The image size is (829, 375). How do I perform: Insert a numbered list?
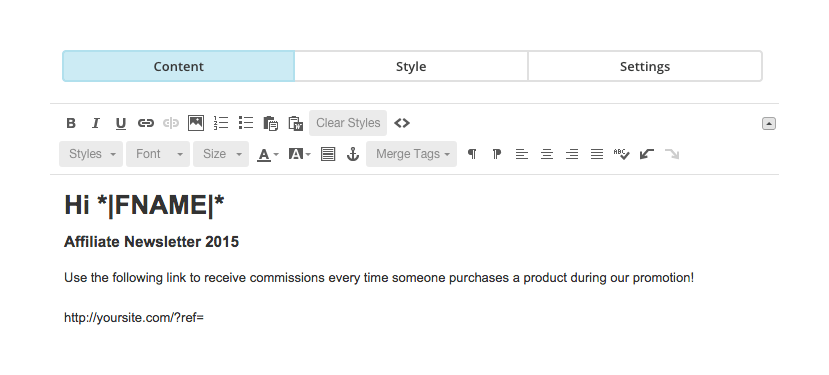(x=221, y=123)
